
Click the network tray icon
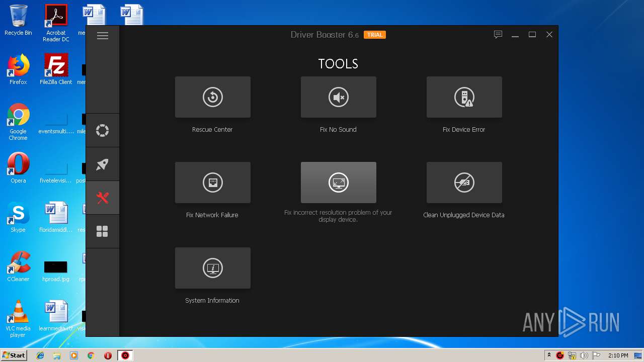(x=572, y=355)
